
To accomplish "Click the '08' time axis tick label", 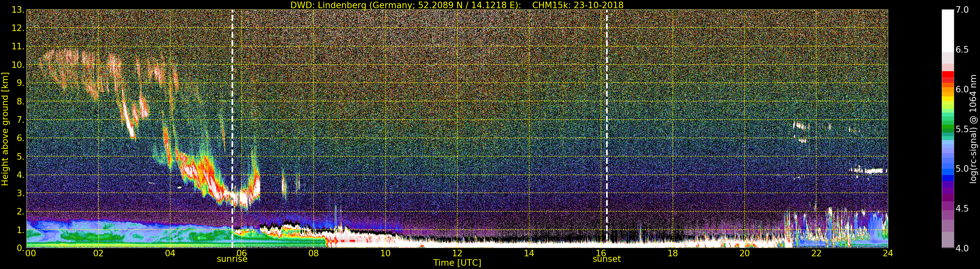I will (x=313, y=253).
